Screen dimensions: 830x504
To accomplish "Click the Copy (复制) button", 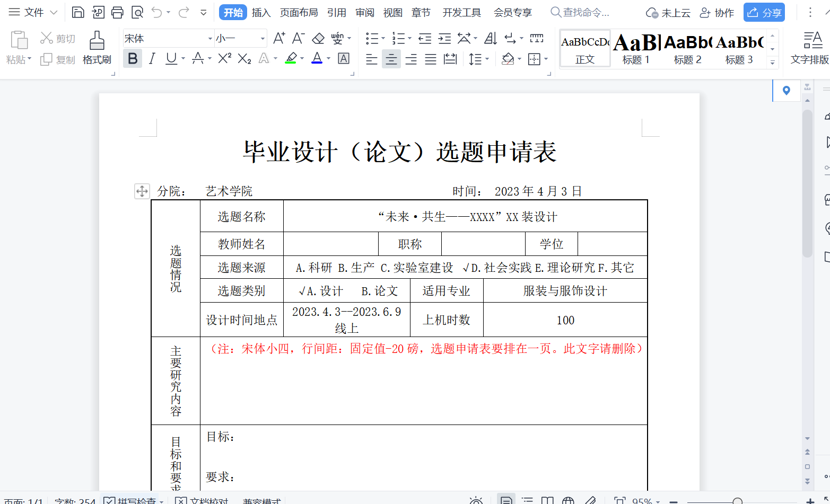I will click(58, 60).
